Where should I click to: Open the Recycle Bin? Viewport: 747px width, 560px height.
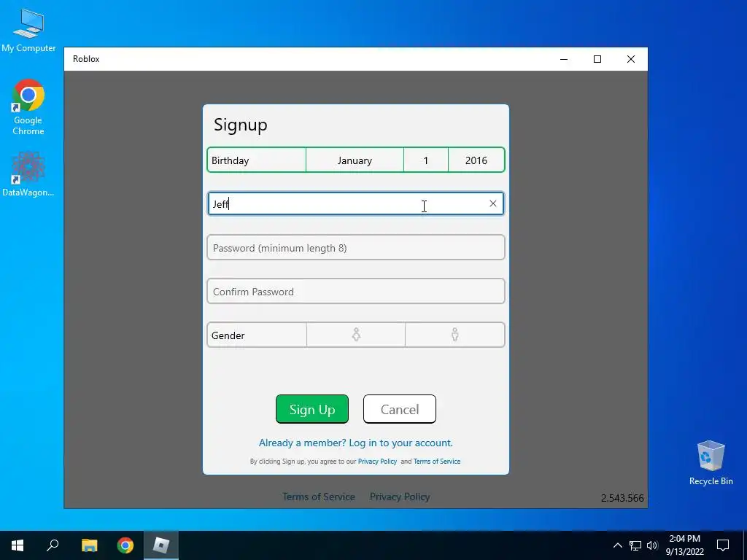[x=711, y=463]
